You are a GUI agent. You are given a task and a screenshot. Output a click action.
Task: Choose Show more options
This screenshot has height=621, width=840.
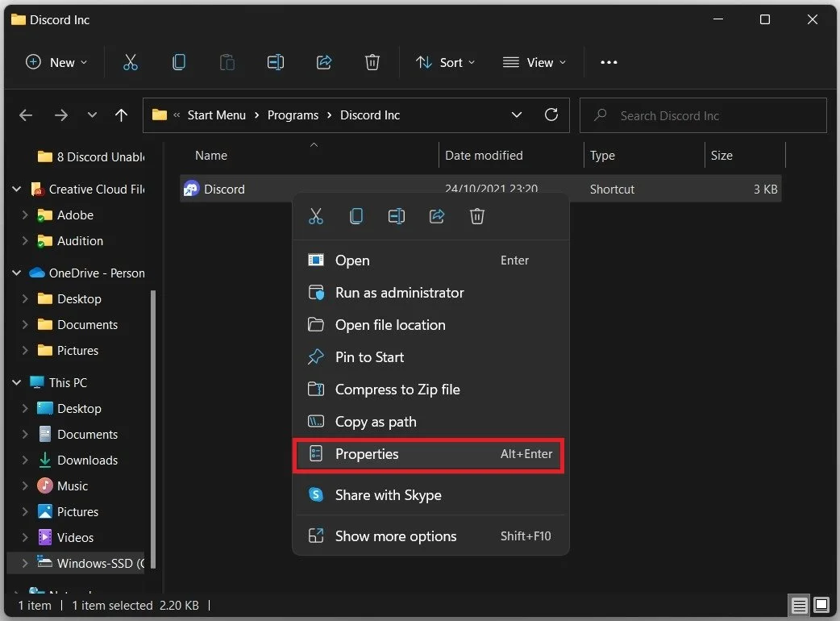(430, 536)
